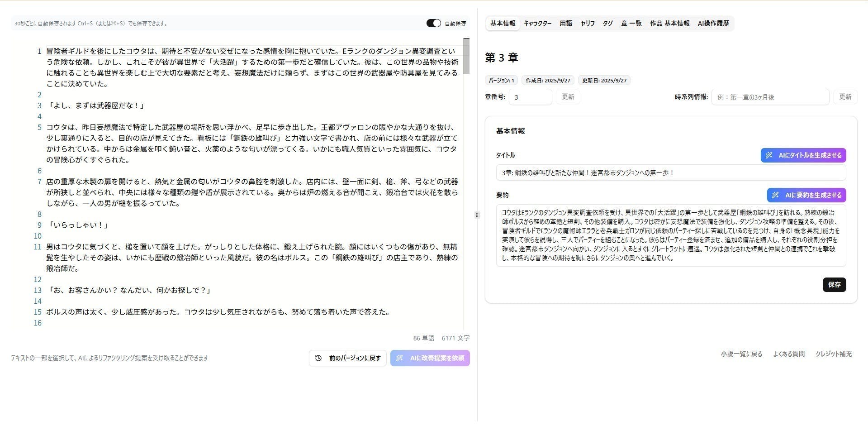Viewport: 868px width, 426px height.
Task: Click the history icon on 前のバージョンに戻す
Action: click(318, 358)
